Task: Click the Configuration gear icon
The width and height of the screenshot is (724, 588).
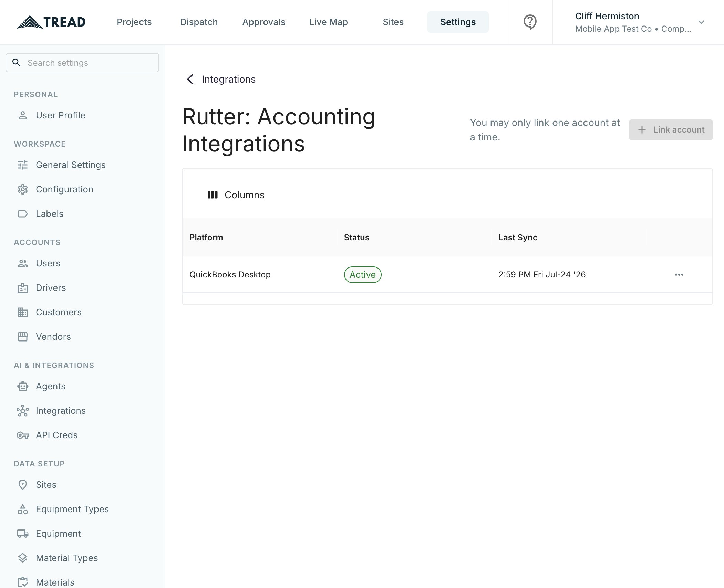Action: coord(23,189)
